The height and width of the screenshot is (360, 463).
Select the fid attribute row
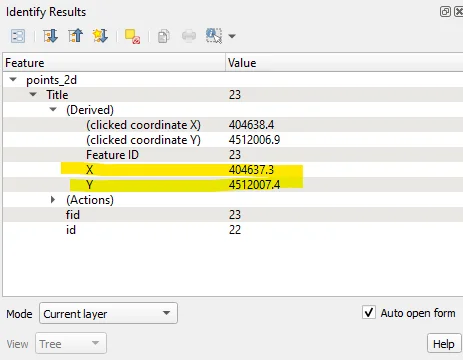click(233, 215)
